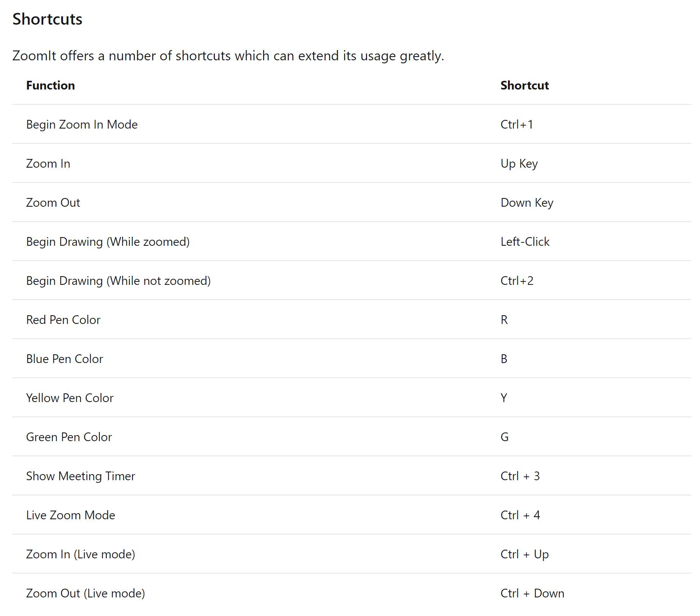Screen dimensions: 700x616
Task: Click the Zoom Out function cell
Action: click(53, 203)
